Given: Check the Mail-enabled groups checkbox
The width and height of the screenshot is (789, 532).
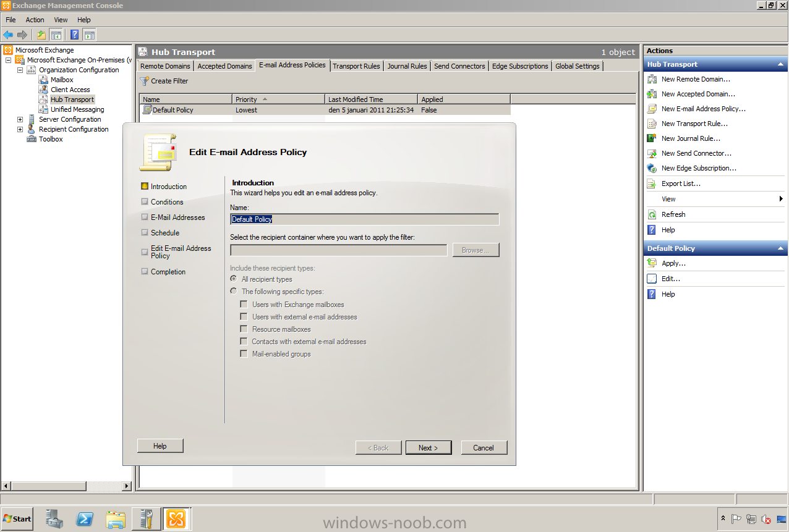Looking at the screenshot, I should pyautogui.click(x=244, y=354).
